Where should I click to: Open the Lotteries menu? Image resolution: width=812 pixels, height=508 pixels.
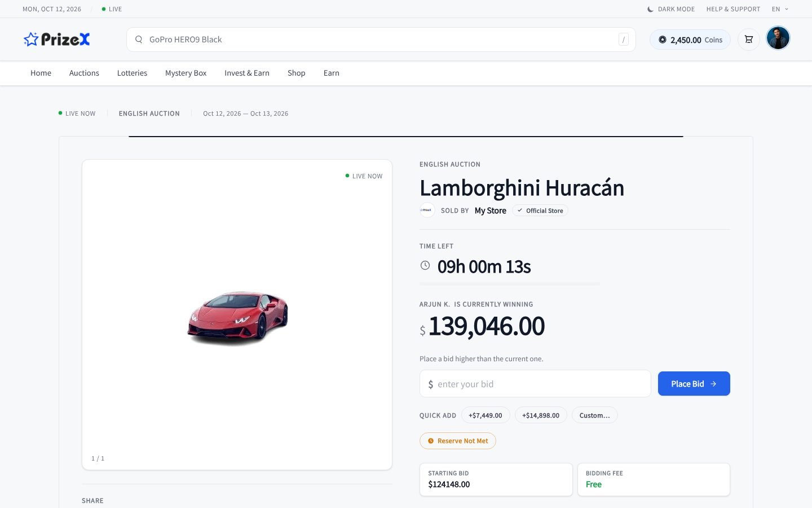point(132,73)
